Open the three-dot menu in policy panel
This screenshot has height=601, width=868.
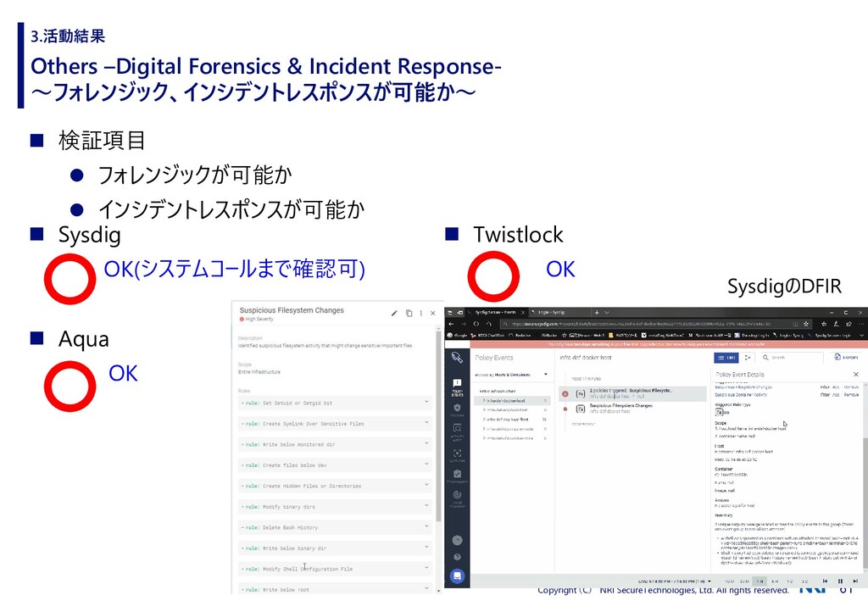pyautogui.click(x=420, y=314)
